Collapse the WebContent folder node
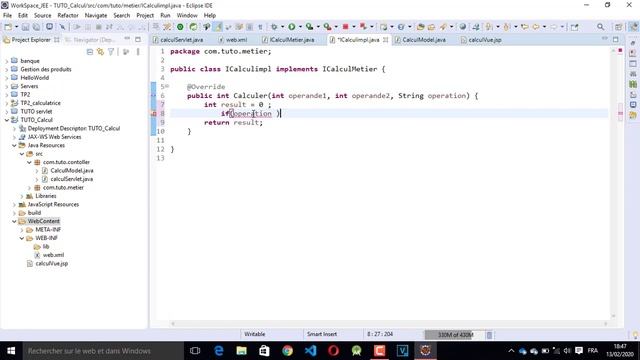The image size is (640, 360). click(14, 221)
